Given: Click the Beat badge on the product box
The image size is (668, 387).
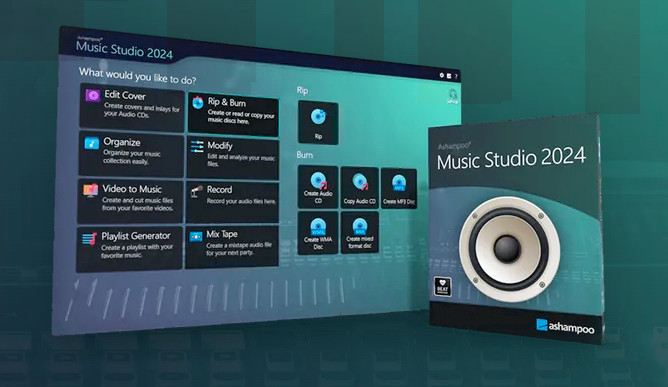Looking at the screenshot, I should click(443, 287).
